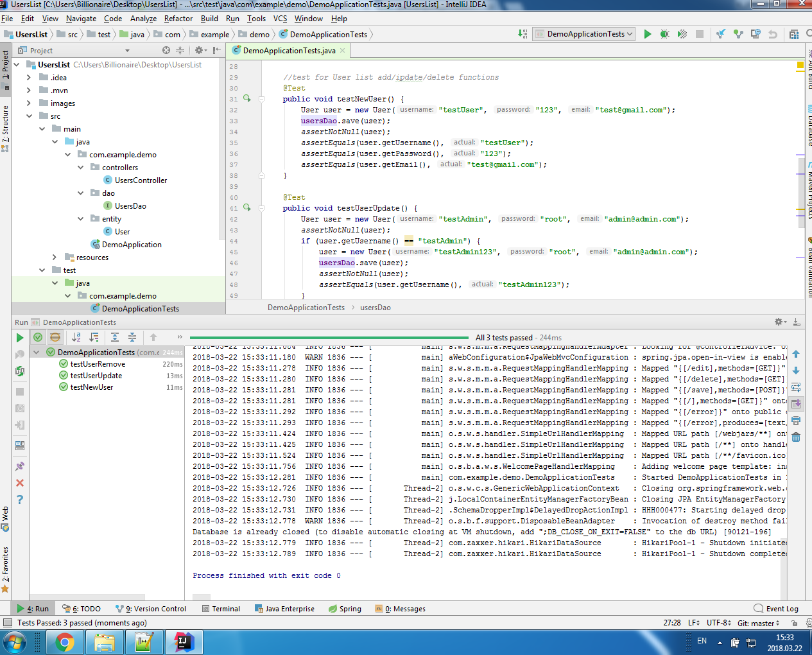Expand the resources folder node
The image size is (812, 655).
pyautogui.click(x=55, y=258)
